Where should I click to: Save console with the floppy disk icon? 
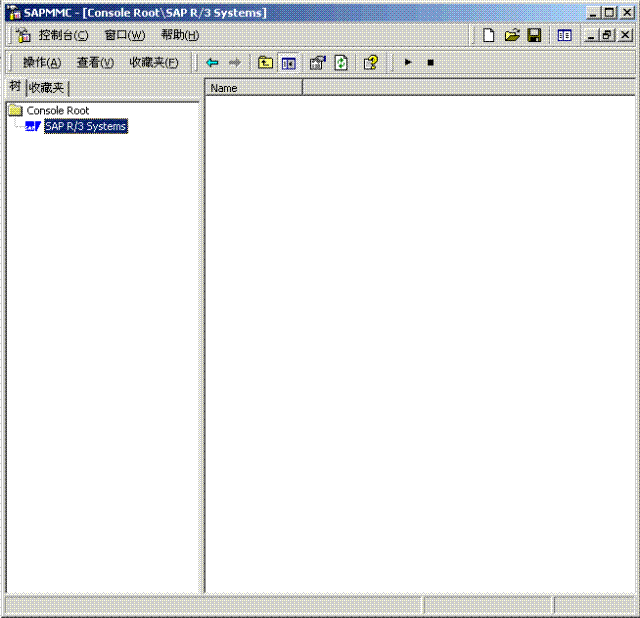pos(534,36)
